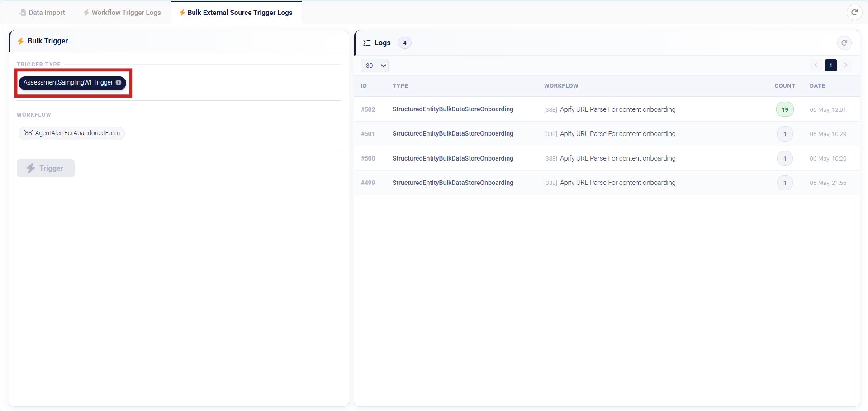
Task: Click the date 06 May, 10:29
Action: (828, 134)
